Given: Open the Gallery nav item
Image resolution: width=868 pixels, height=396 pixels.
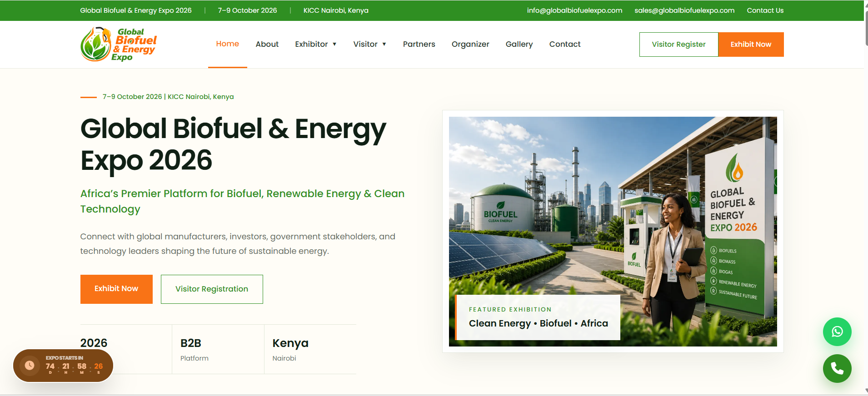Looking at the screenshot, I should (519, 44).
